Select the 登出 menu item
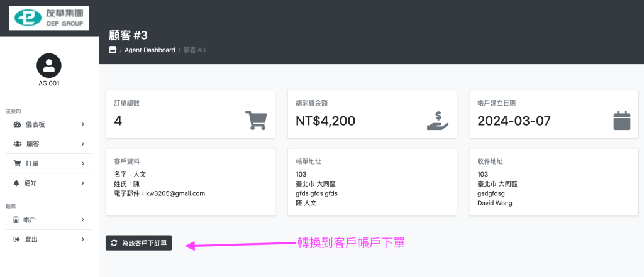 [31, 239]
